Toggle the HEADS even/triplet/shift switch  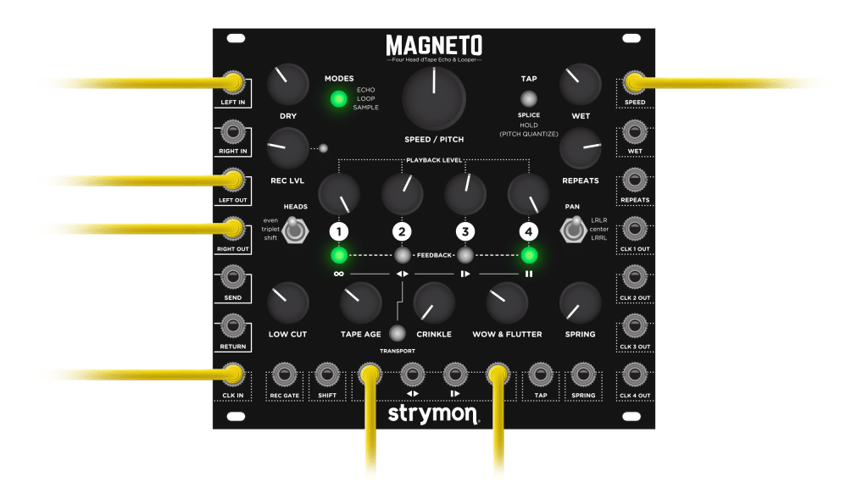[294, 230]
